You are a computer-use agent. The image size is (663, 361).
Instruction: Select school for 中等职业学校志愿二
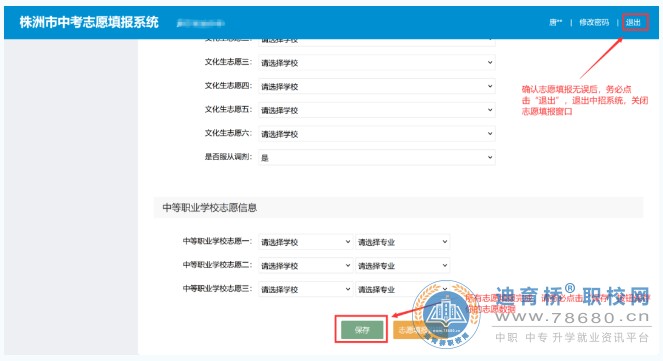[305, 265]
